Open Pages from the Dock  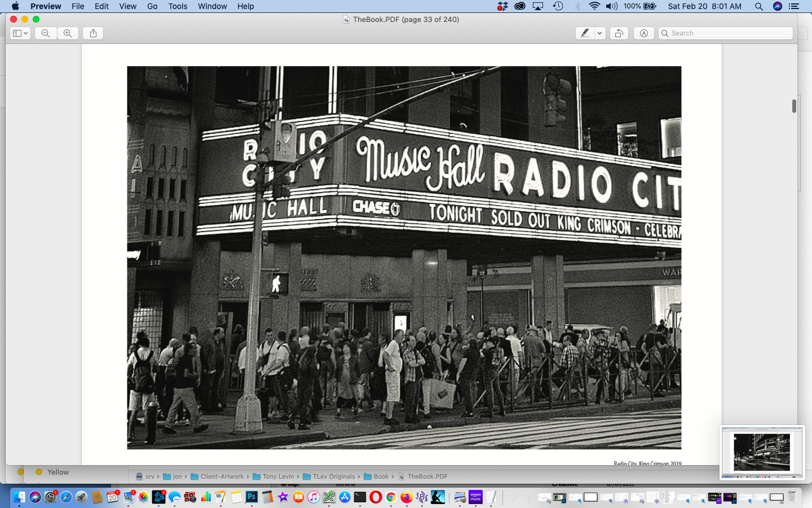point(220,497)
